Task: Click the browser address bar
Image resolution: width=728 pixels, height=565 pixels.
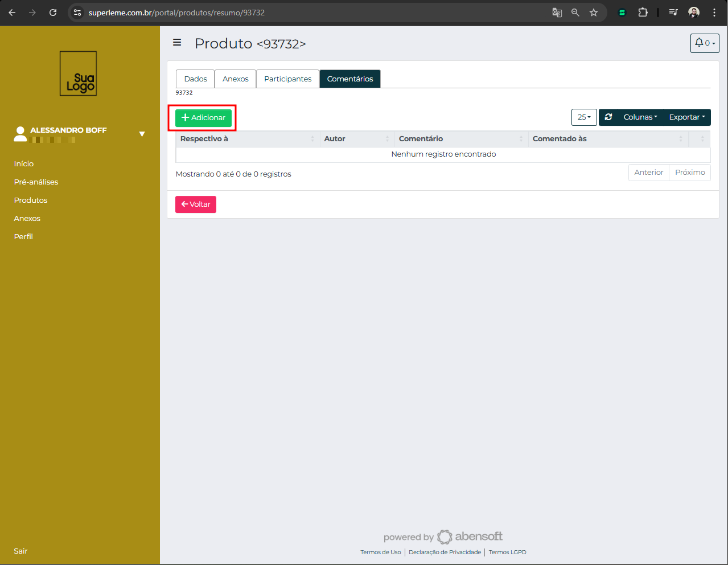Action: coord(313,13)
